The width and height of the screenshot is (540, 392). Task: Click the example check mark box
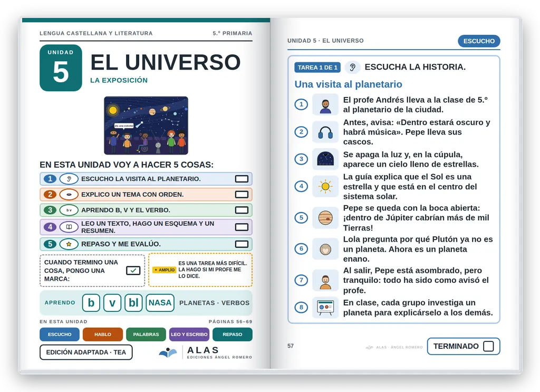(x=133, y=271)
